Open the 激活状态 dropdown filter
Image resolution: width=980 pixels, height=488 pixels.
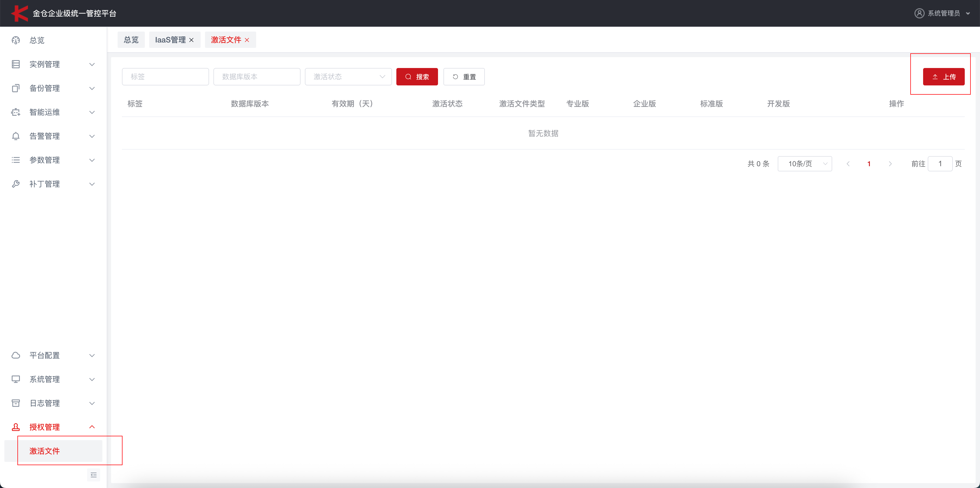[x=348, y=77]
